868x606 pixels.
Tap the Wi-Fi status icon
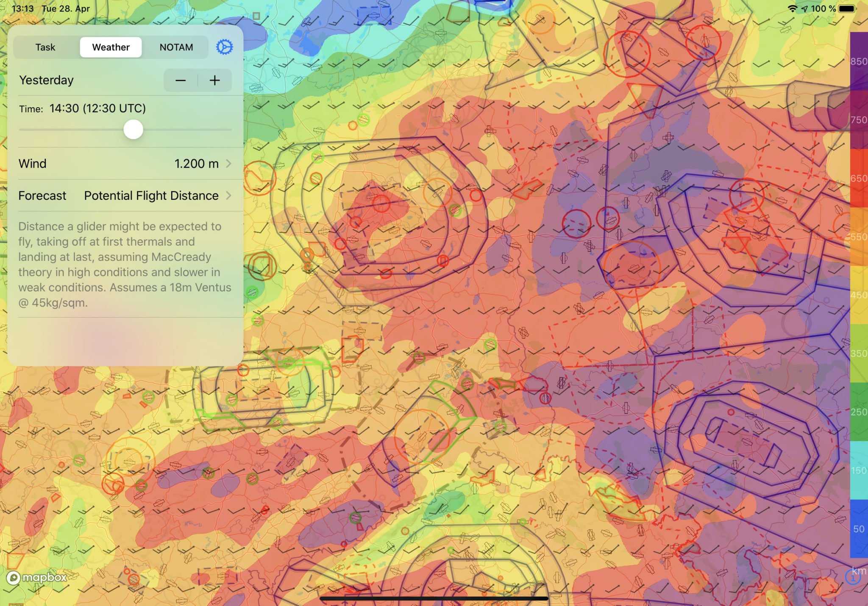click(792, 8)
